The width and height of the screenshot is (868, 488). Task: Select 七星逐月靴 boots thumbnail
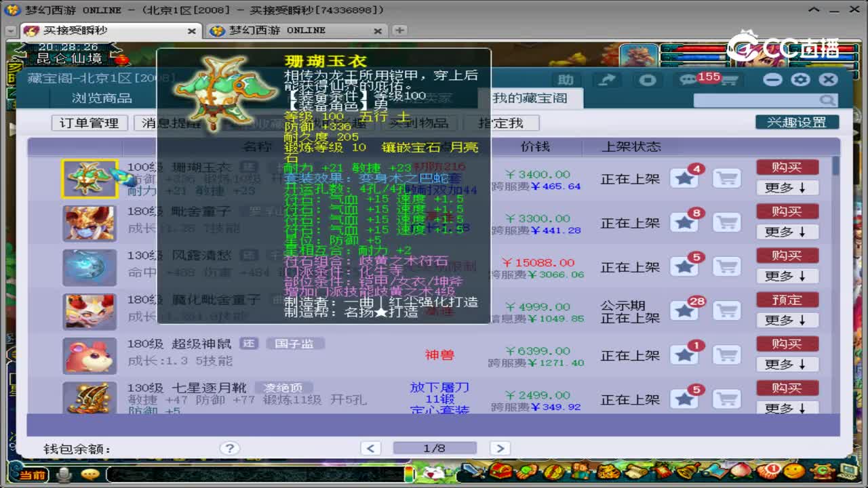pos(90,398)
